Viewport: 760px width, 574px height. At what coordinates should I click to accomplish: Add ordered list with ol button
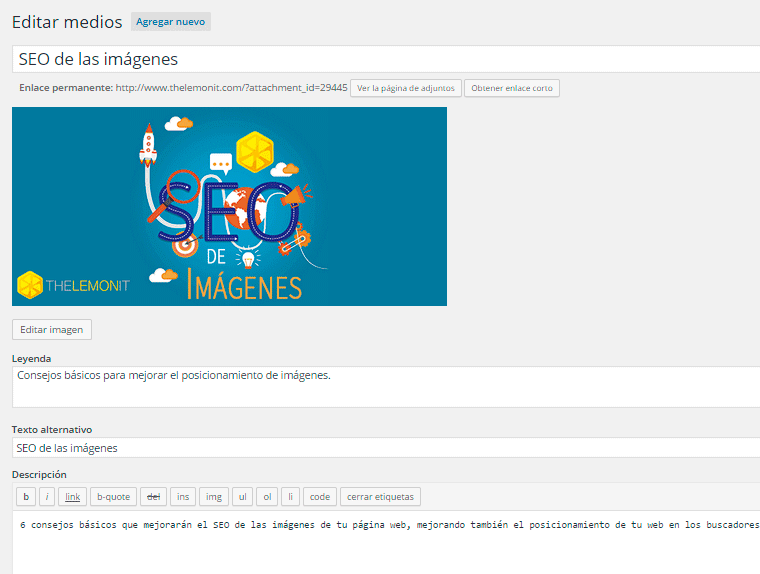(x=267, y=497)
